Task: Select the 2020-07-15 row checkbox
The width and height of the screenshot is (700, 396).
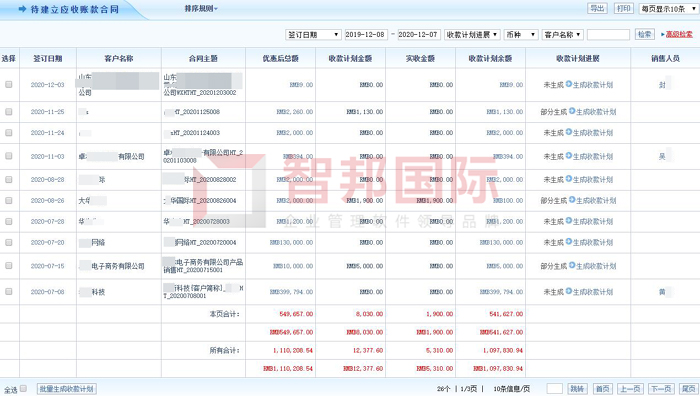Action: [8, 266]
